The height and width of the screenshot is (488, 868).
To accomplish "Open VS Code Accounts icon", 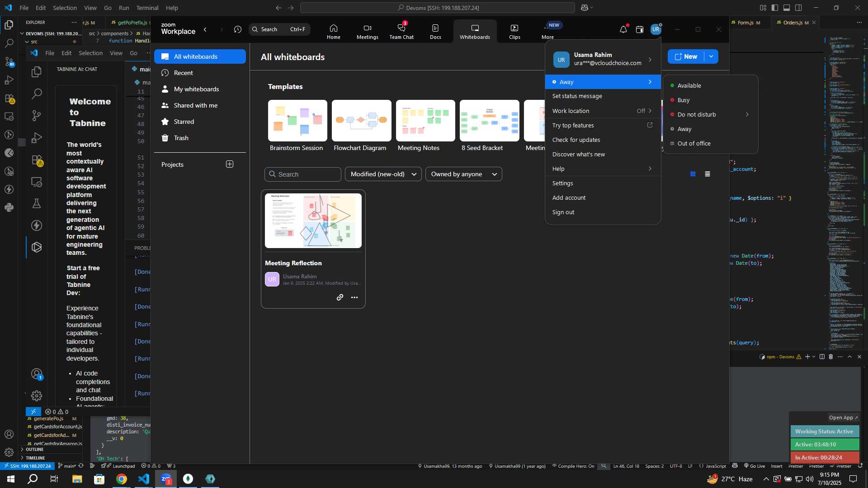I will click(x=9, y=434).
